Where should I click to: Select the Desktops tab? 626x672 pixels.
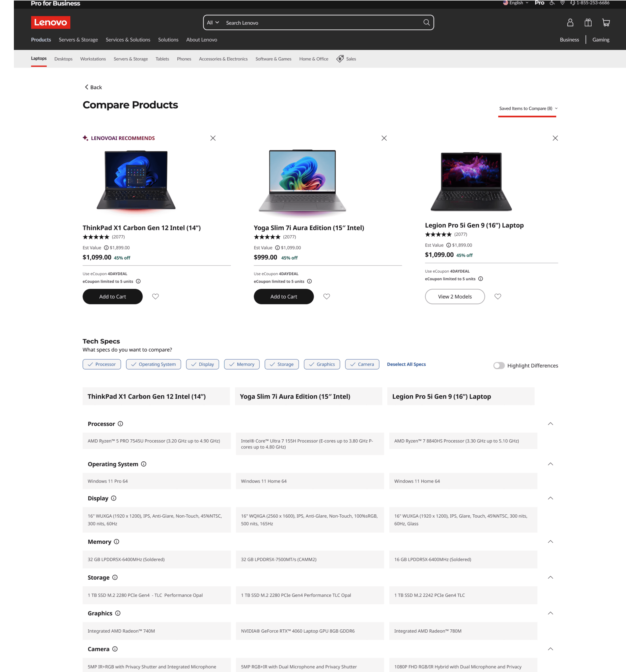point(63,59)
